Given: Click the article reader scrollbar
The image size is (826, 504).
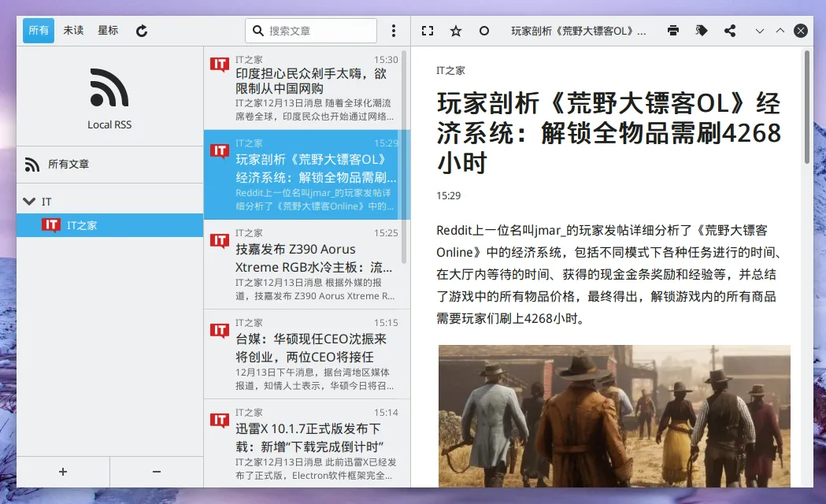Looking at the screenshot, I should (806, 107).
